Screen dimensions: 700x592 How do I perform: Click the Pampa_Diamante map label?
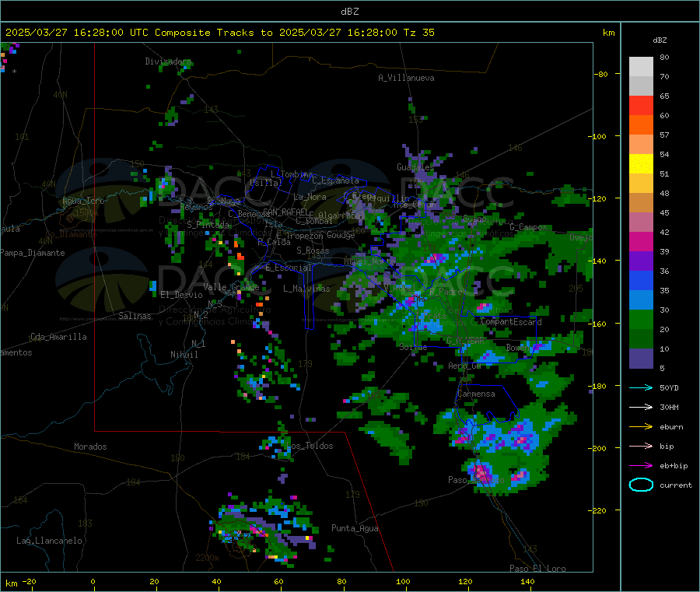click(x=32, y=253)
